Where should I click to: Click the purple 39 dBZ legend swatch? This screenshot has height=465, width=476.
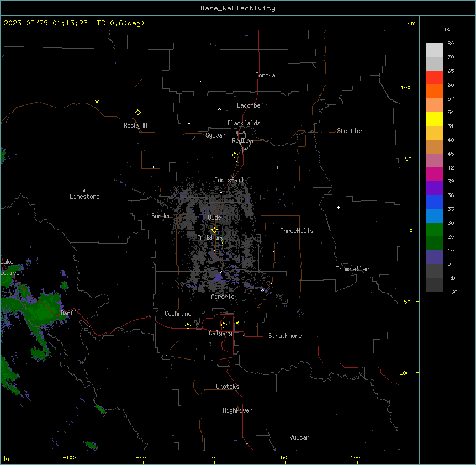coord(434,188)
